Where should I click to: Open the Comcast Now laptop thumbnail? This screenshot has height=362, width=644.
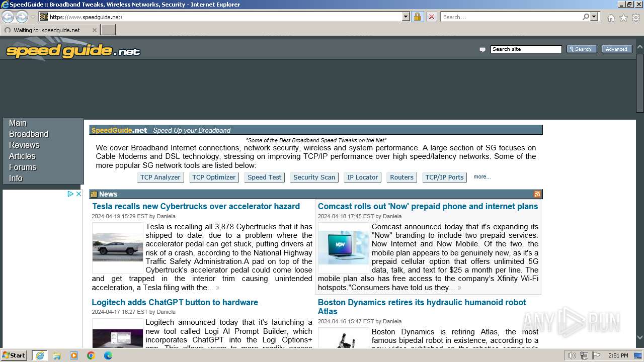[344, 248]
